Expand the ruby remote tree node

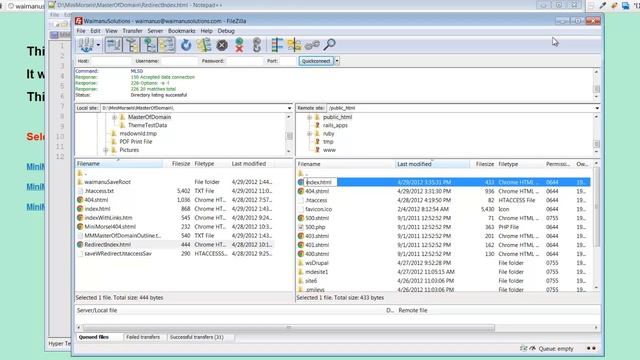[309, 134]
